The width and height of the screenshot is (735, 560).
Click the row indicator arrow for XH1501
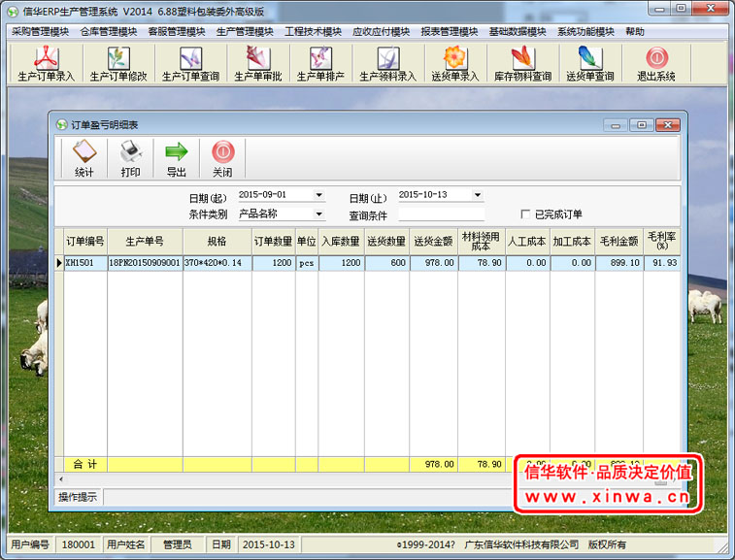pos(59,263)
